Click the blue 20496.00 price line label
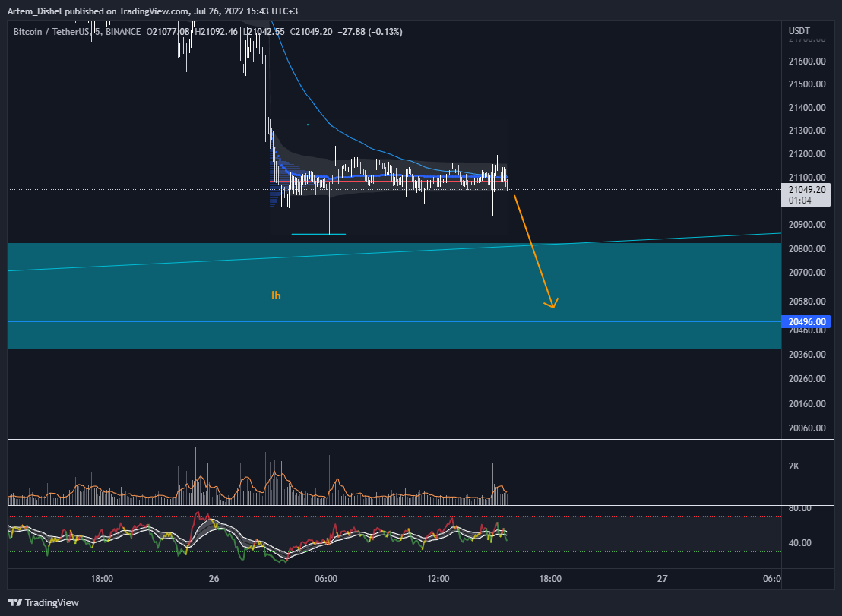842x616 pixels. [x=806, y=321]
